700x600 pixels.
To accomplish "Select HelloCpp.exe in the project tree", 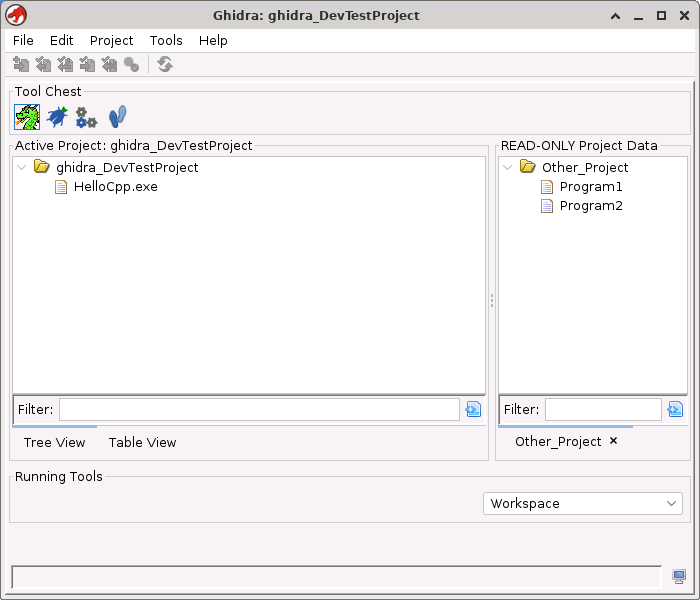I will [x=115, y=186].
